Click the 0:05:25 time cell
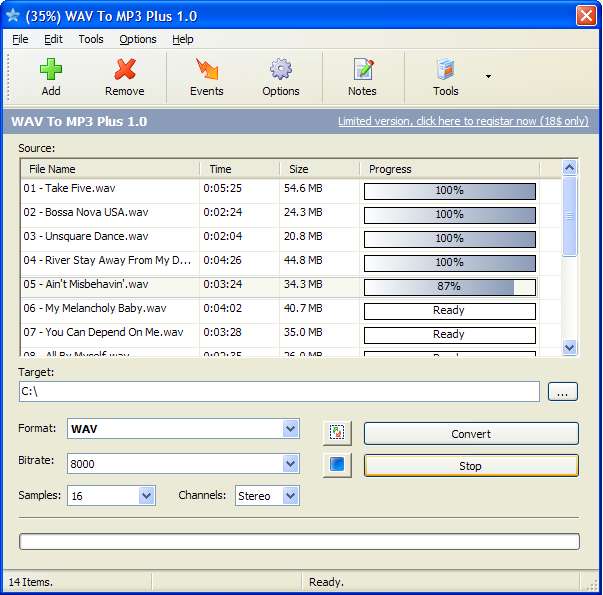Viewport: 603px width, 595px height. coord(222,188)
